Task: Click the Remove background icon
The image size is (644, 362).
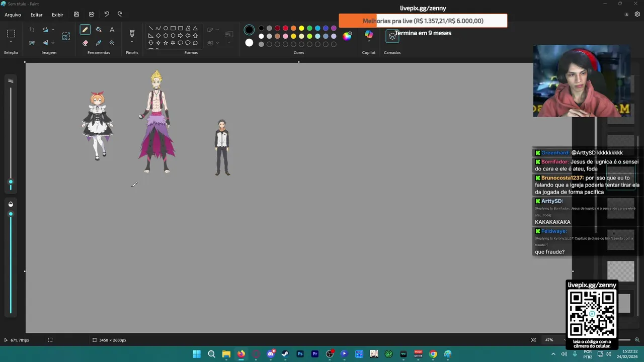Action: (32, 43)
